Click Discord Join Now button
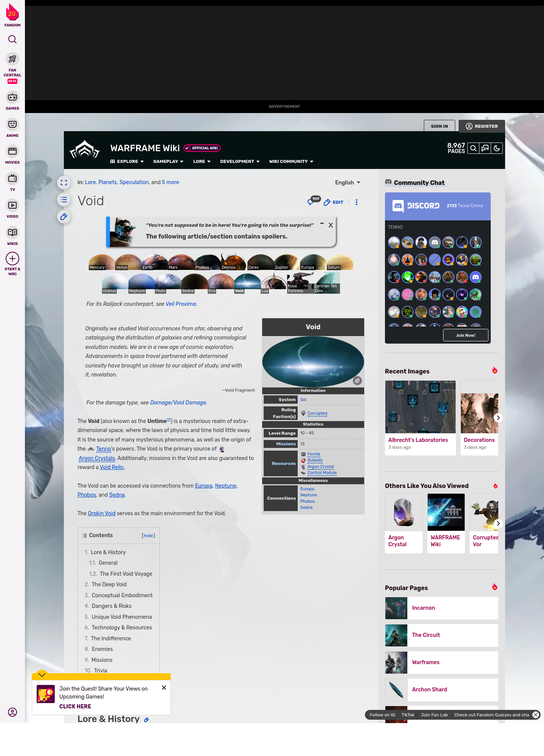544x756 pixels. click(465, 335)
